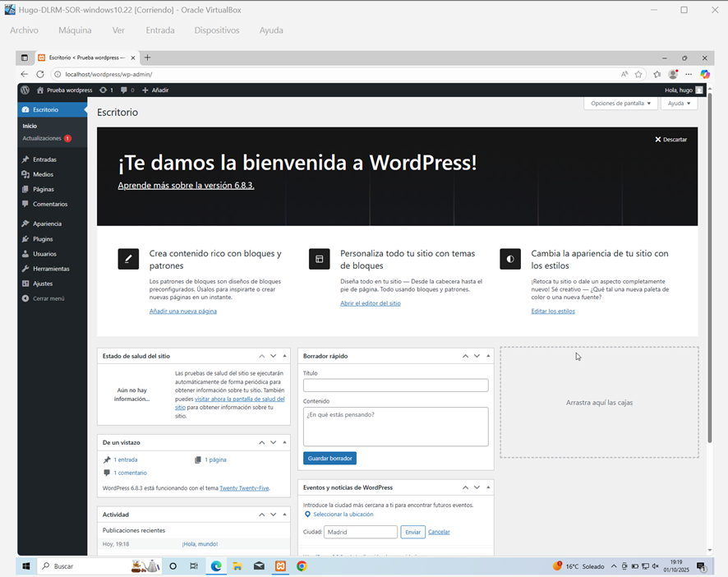Click the browser page vertical scrollbar
728x577 pixels.
tap(708, 247)
